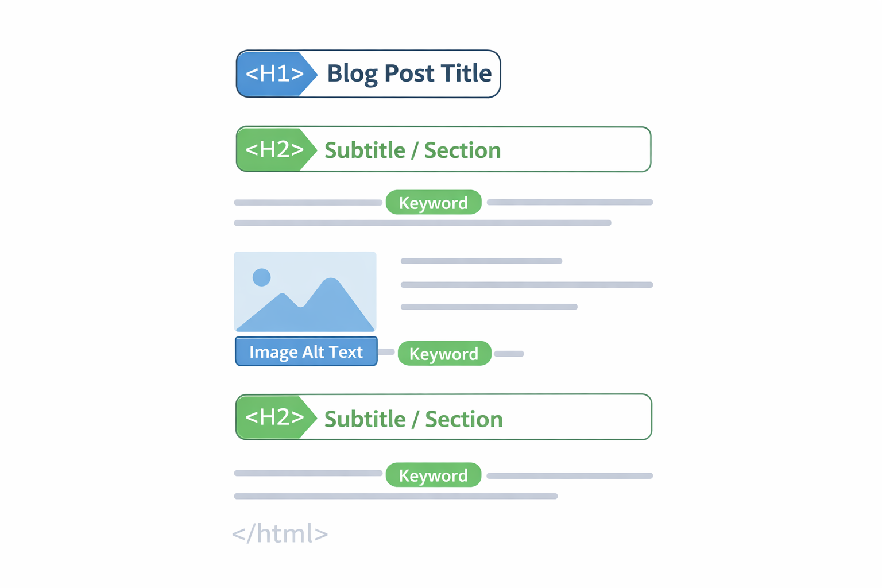Click the upper green H2 tag badge

point(274,150)
